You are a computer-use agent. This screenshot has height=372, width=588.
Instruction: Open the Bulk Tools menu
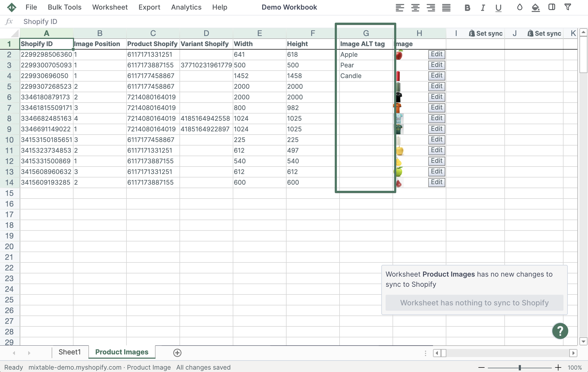pyautogui.click(x=64, y=7)
